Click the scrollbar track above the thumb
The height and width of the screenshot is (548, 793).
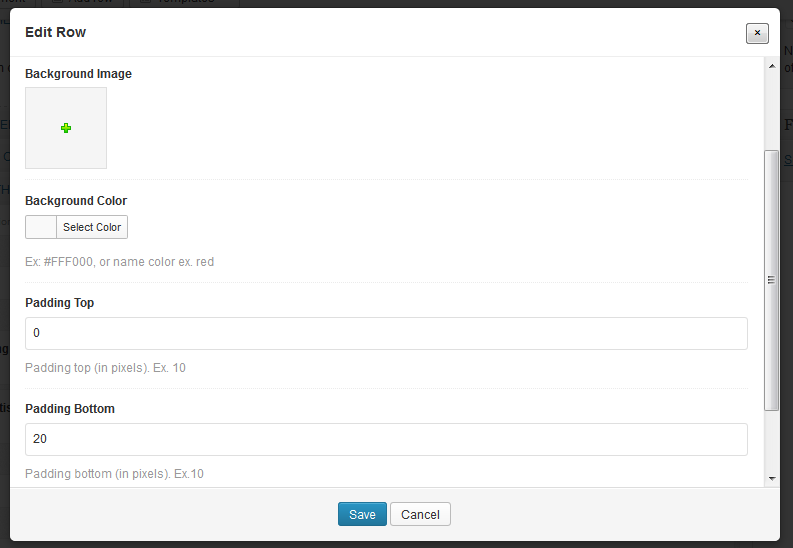click(771, 110)
